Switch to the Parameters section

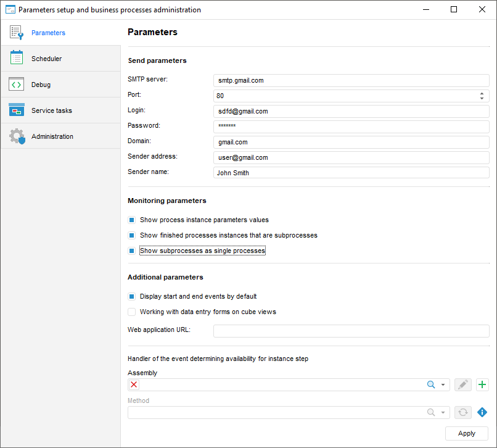click(x=48, y=33)
